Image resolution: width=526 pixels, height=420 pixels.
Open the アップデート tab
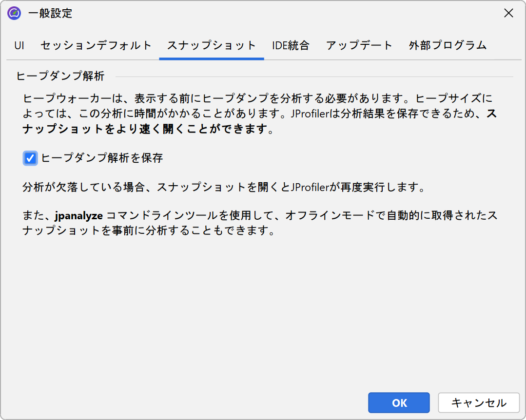(359, 46)
